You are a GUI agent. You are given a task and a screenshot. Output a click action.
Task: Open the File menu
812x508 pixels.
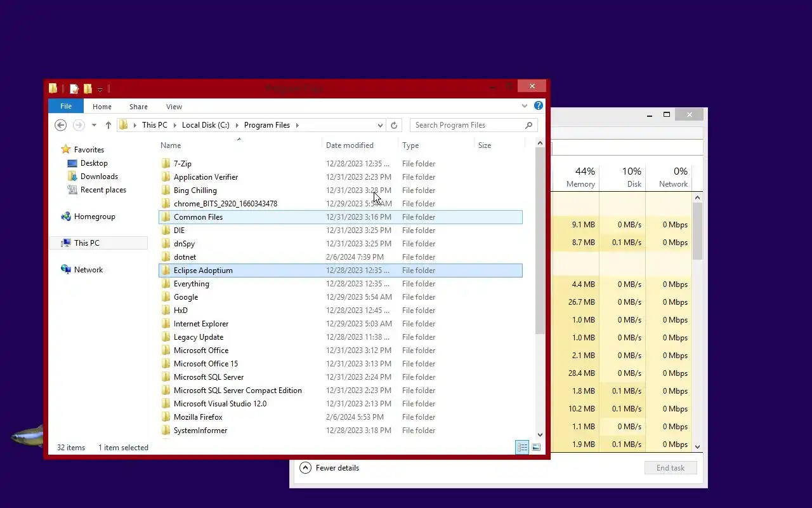66,106
